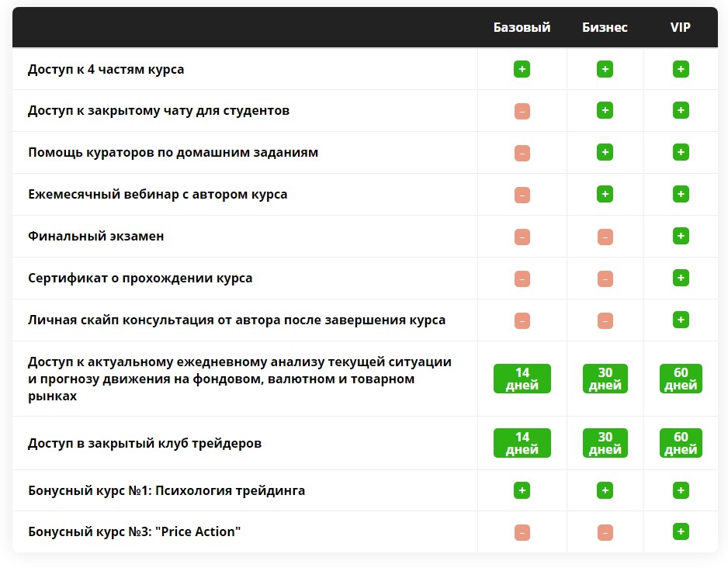
Task: Click Базовый minus icon for Skype consultation
Action: pyautogui.click(x=522, y=320)
